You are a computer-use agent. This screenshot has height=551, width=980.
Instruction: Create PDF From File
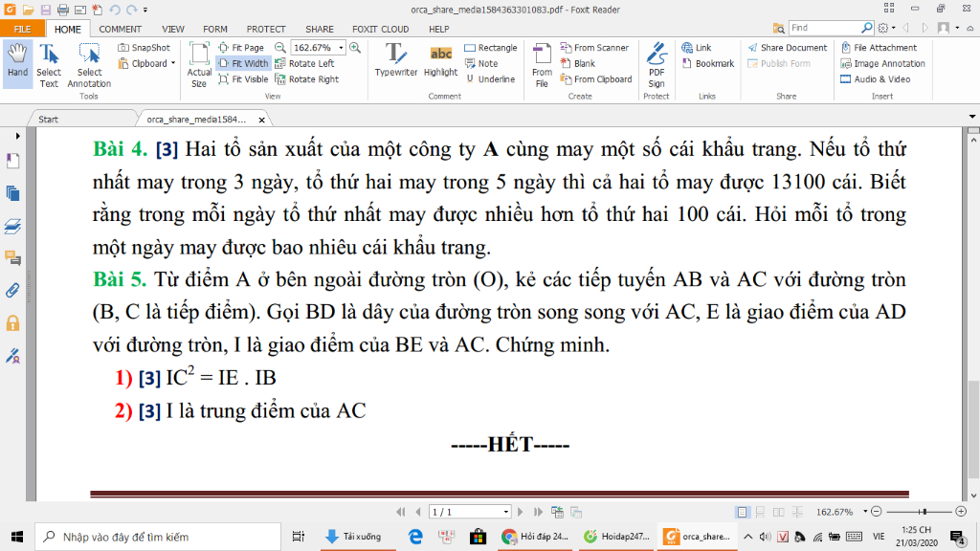tap(542, 65)
